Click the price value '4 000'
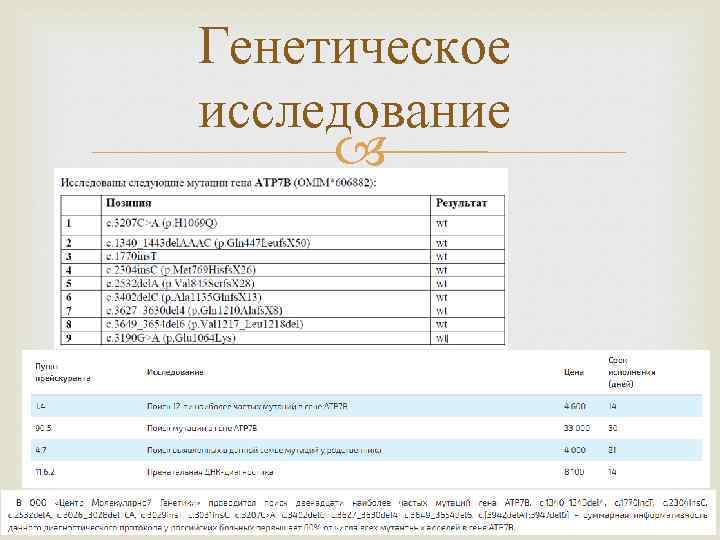The width and height of the screenshot is (720, 540). pos(574,450)
